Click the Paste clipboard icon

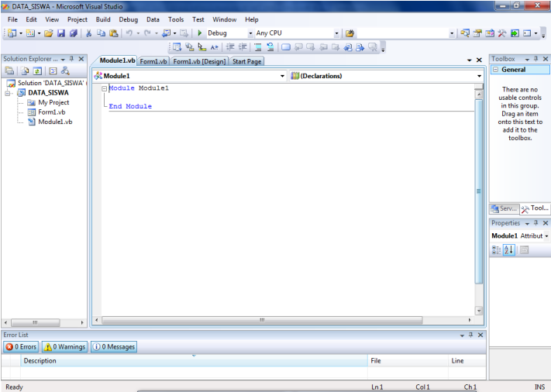[x=113, y=33]
